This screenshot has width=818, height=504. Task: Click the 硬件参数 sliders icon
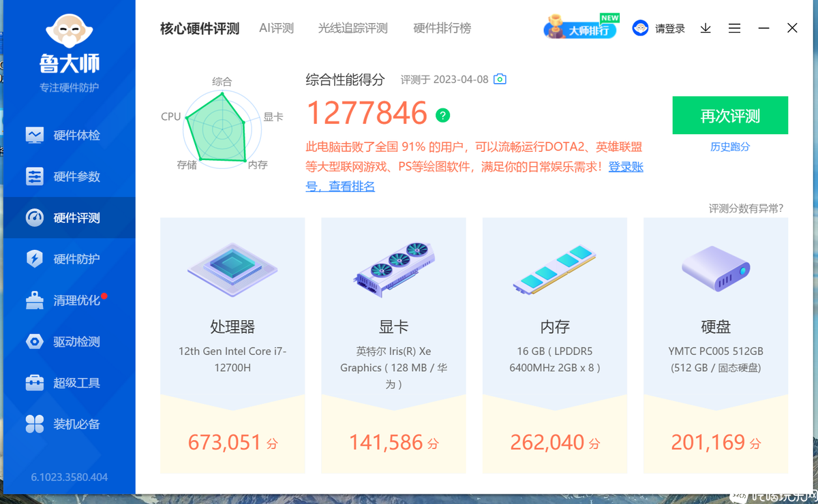point(35,176)
